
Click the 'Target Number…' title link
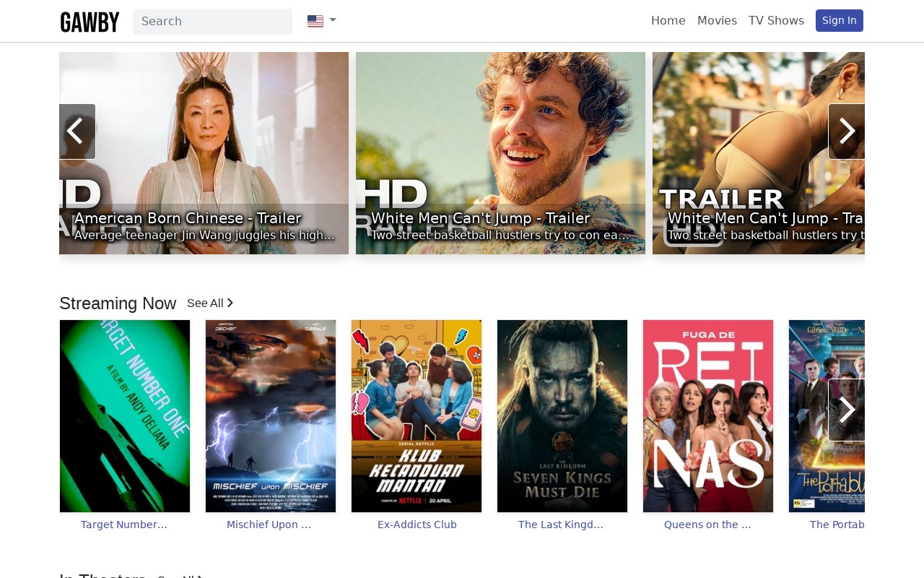tap(124, 525)
